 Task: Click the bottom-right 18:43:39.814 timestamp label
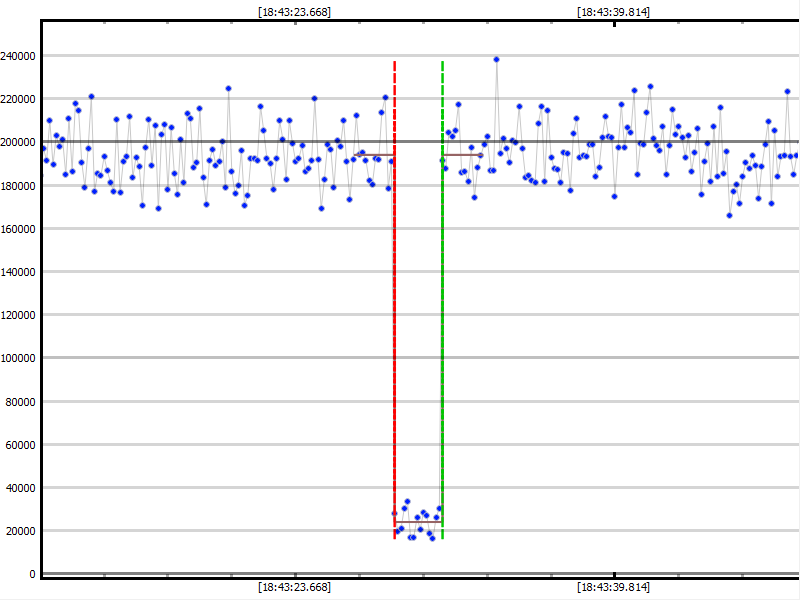tap(613, 587)
